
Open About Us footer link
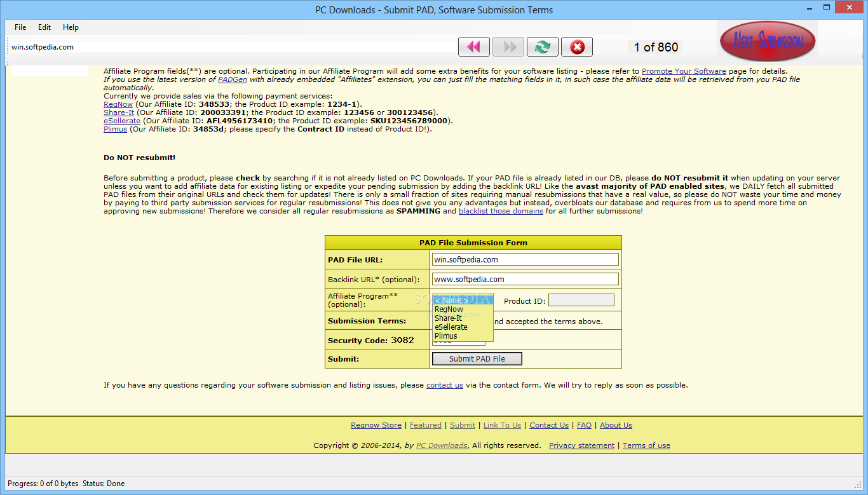tap(616, 425)
